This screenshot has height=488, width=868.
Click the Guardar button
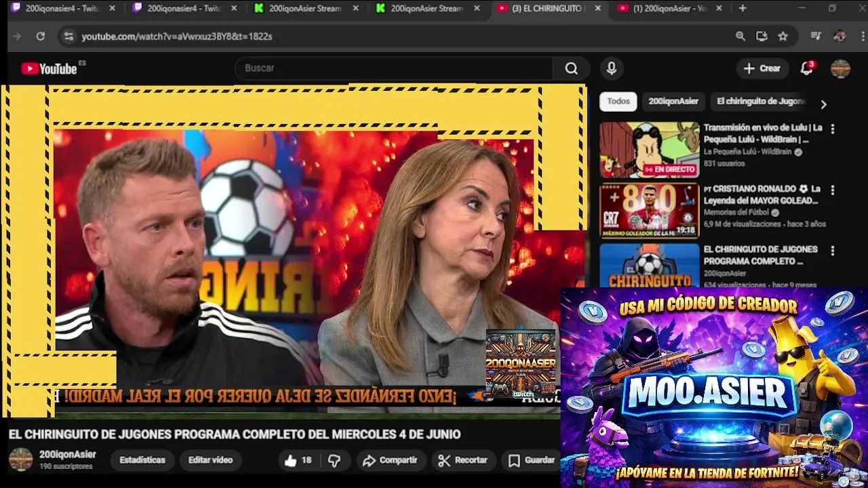532,460
